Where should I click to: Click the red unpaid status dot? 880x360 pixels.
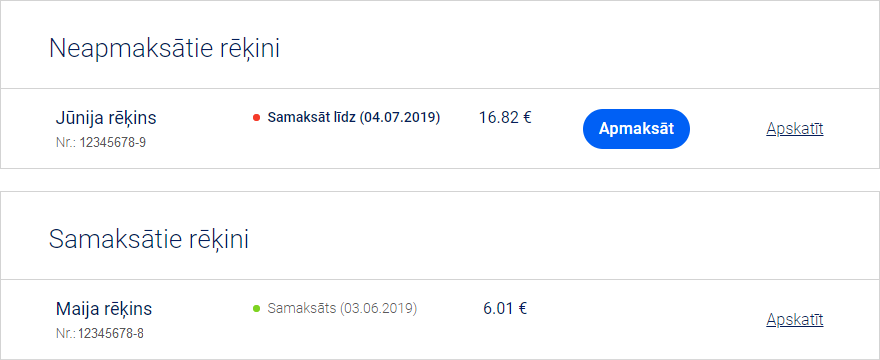pyautogui.click(x=256, y=118)
